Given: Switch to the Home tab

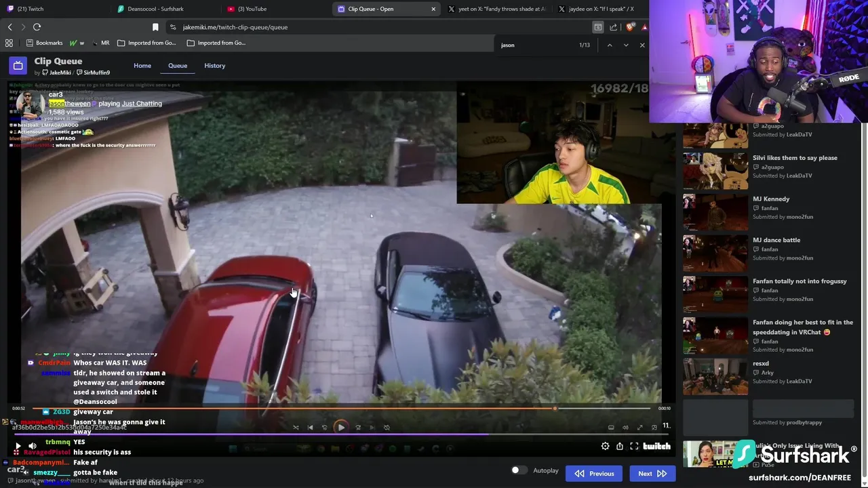Looking at the screenshot, I should (x=142, y=66).
